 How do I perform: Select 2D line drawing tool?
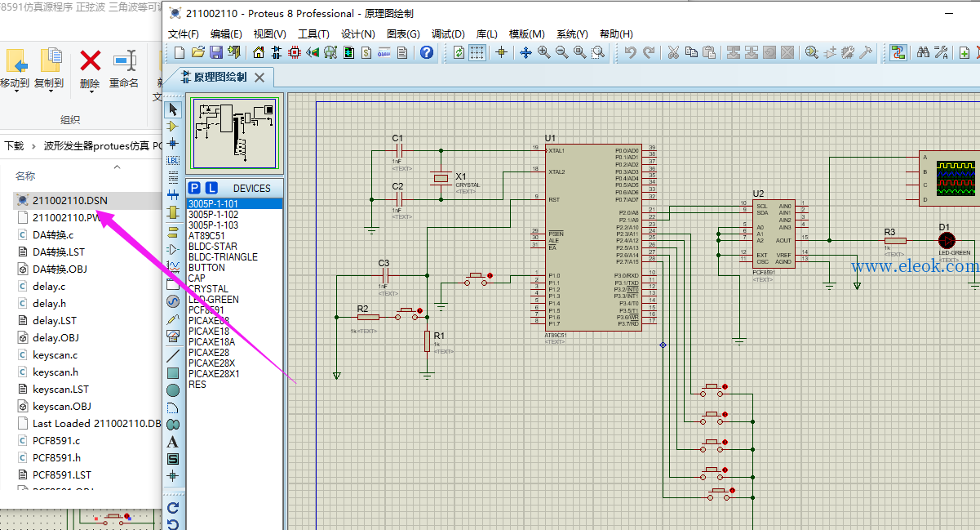(173, 356)
